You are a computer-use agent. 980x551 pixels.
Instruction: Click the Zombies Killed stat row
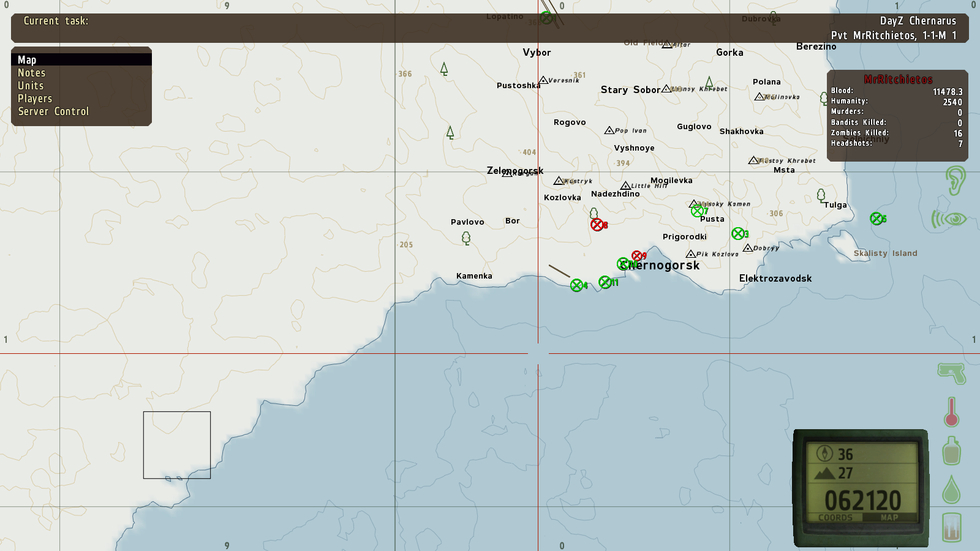click(x=897, y=133)
